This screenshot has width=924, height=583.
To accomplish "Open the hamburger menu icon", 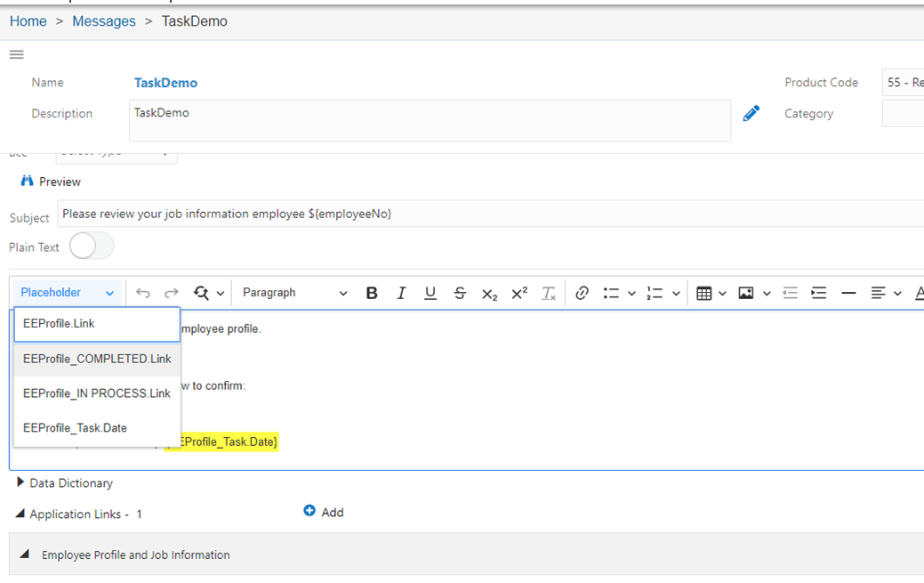I will pos(17,55).
